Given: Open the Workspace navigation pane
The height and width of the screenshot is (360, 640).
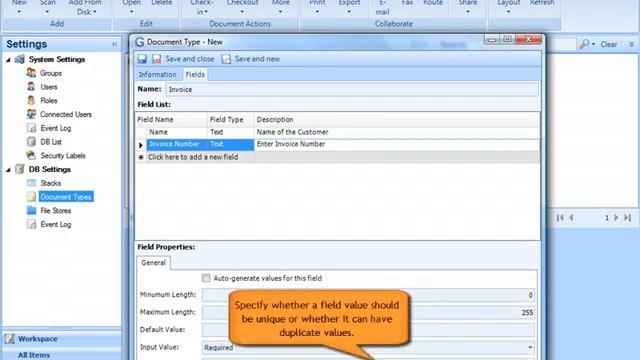Looking at the screenshot, I should [61, 339].
